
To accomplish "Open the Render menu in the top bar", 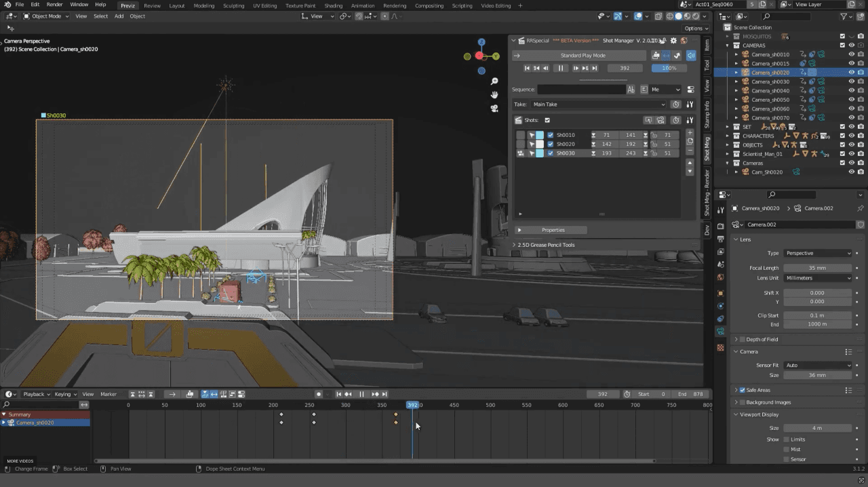I will [x=54, y=5].
